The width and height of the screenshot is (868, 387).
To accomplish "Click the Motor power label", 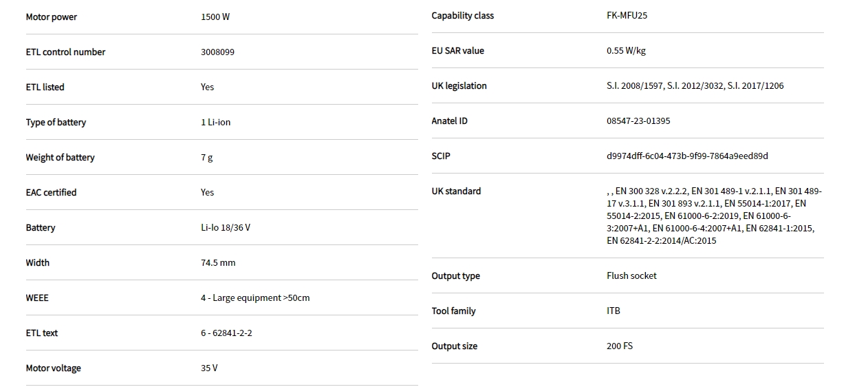I will click(x=52, y=17).
